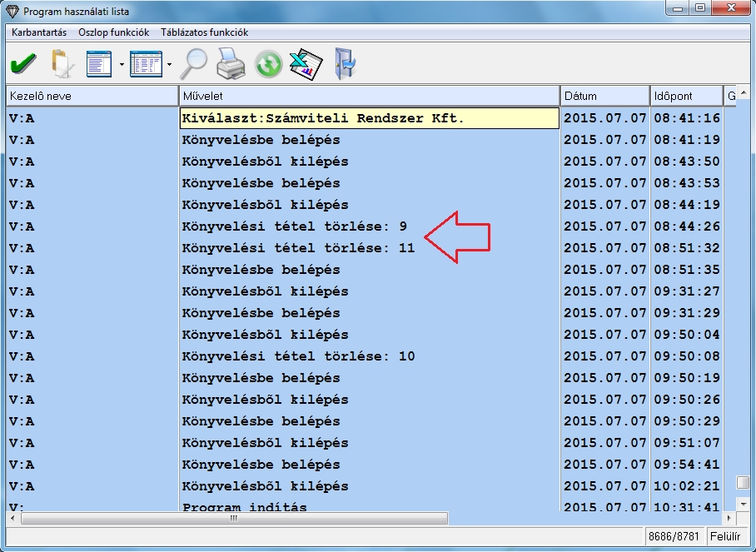Click the Kezelő neve column header
The image size is (756, 552).
pos(92,96)
